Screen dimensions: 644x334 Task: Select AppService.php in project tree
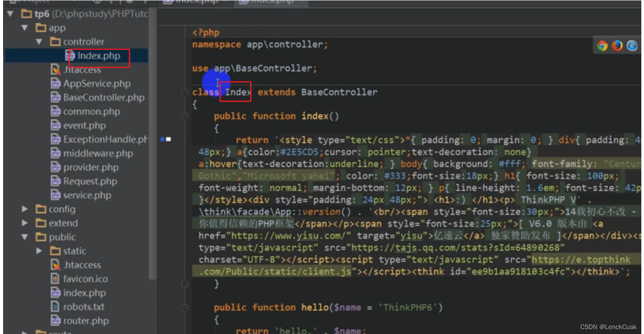coord(97,84)
